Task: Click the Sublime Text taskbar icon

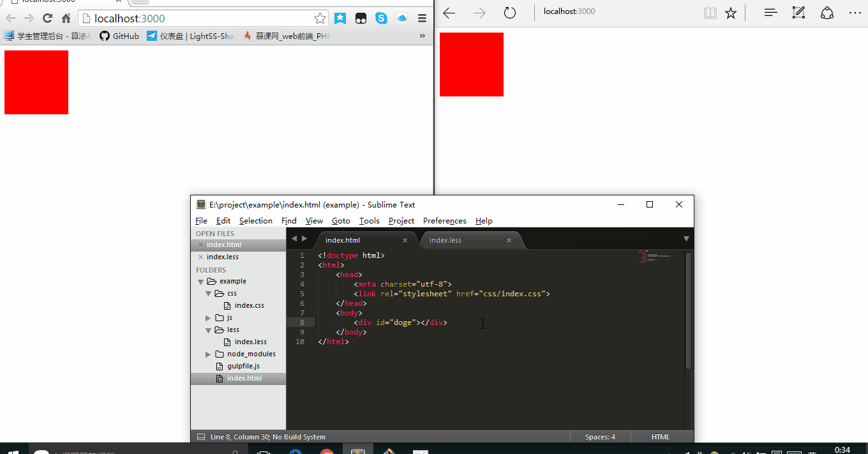Action: click(x=358, y=450)
